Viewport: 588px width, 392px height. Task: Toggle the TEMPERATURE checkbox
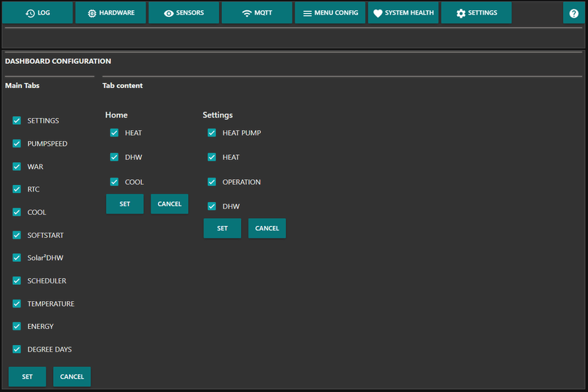click(x=16, y=303)
